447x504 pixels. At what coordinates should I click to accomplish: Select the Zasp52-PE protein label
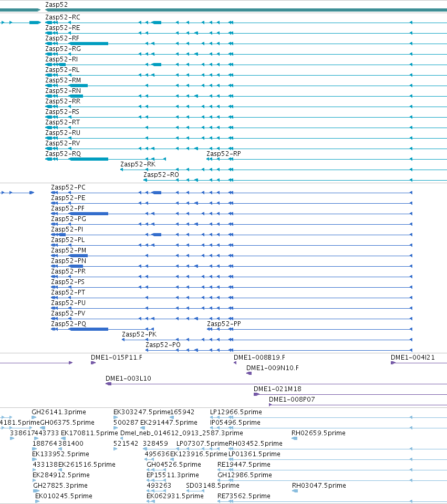tap(68, 198)
